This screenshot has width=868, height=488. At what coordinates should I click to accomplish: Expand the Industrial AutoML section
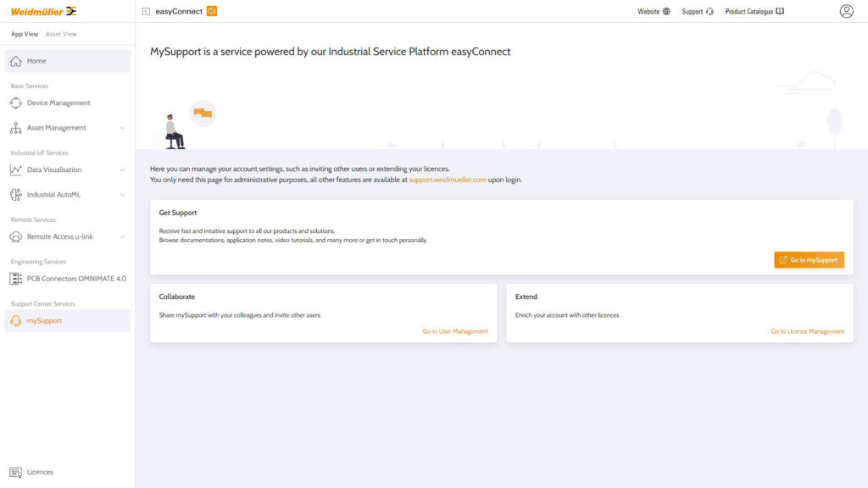[122, 195]
